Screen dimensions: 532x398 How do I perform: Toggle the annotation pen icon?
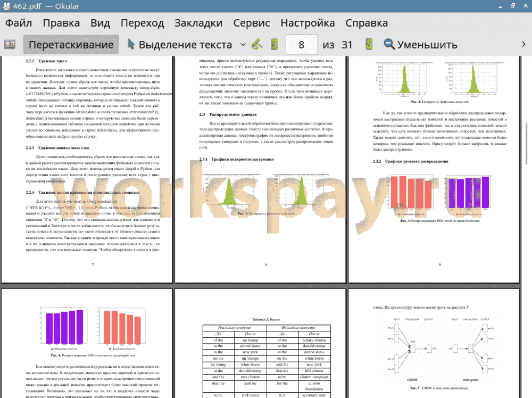[x=257, y=45]
